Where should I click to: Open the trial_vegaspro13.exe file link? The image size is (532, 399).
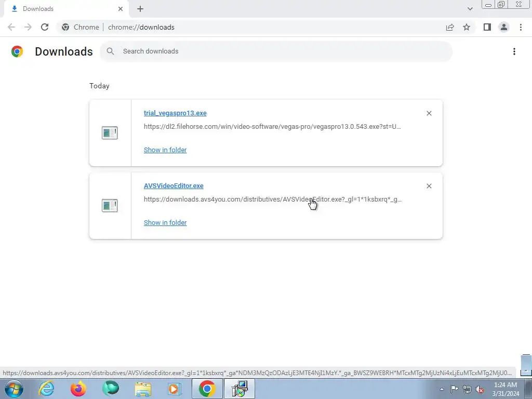(x=175, y=113)
